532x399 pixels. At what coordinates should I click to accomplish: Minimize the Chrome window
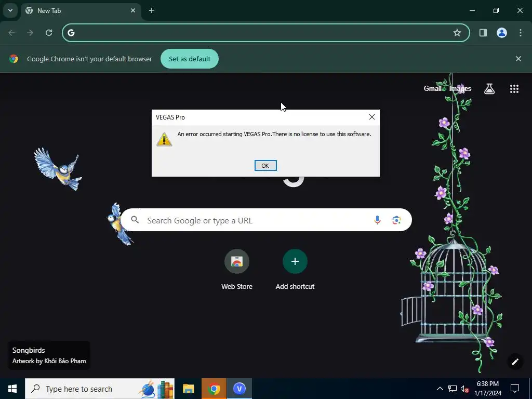click(x=472, y=10)
